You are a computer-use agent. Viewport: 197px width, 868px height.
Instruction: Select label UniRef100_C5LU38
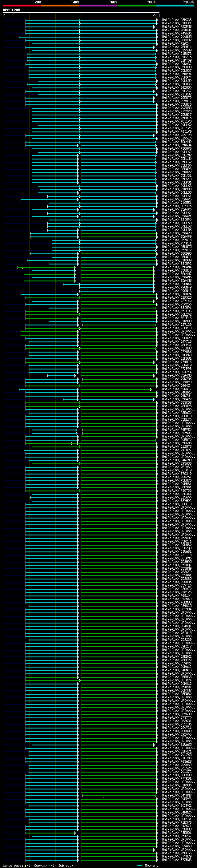[177, 67]
